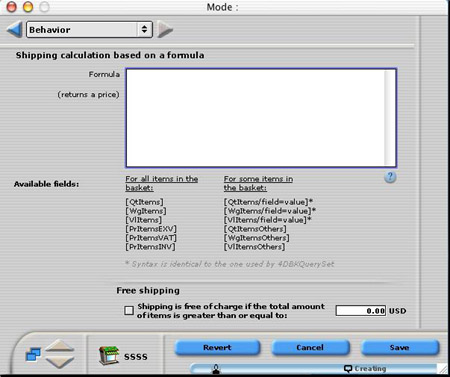
Task: Open the Behavior page dropdown
Action: pyautogui.click(x=89, y=30)
